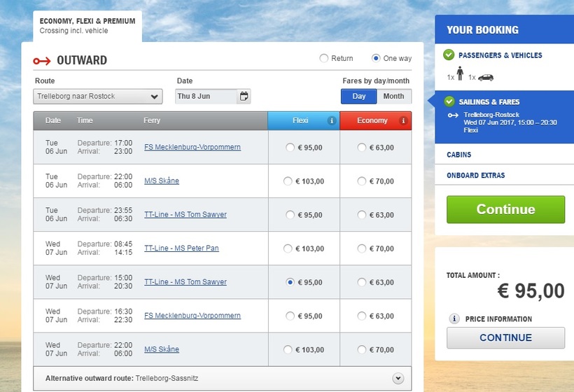Image resolution: width=574 pixels, height=392 pixels.
Task: Switch fares view to Month
Action: coord(394,97)
